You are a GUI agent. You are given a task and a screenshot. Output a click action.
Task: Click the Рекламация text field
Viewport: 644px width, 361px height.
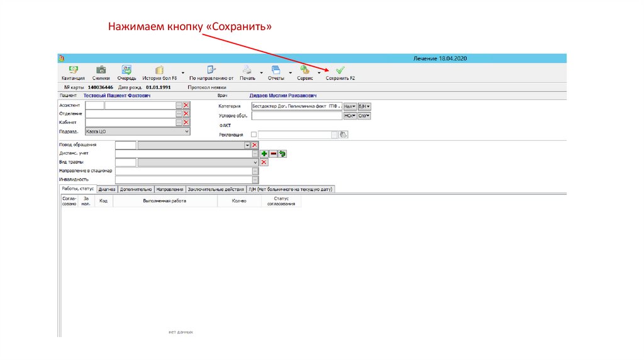pos(294,135)
